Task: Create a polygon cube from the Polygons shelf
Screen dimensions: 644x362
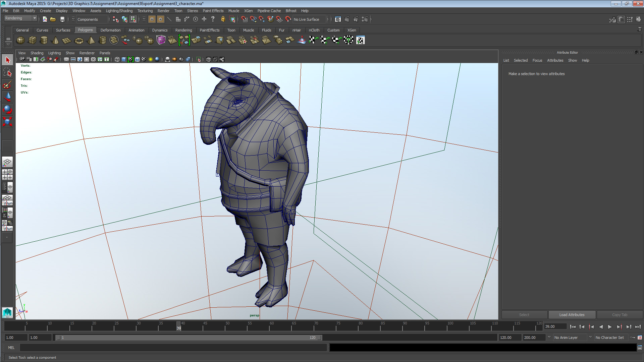Action: 32,40
